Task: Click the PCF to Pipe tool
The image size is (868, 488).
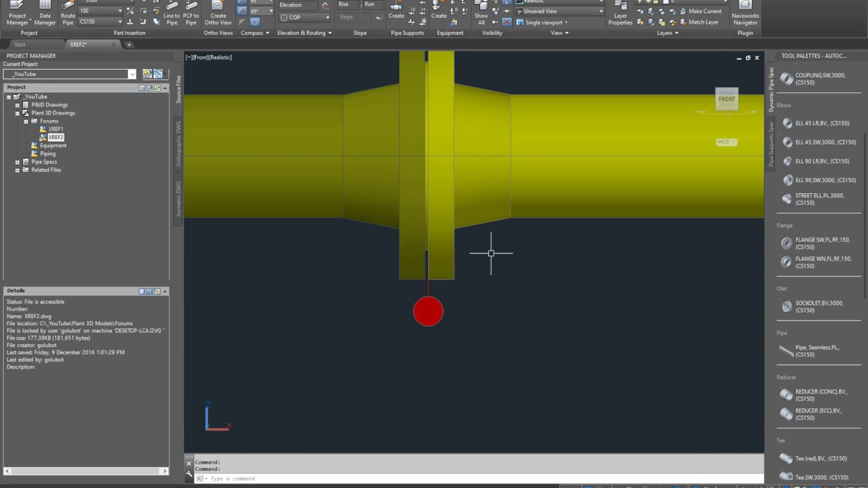Action: 191,14
